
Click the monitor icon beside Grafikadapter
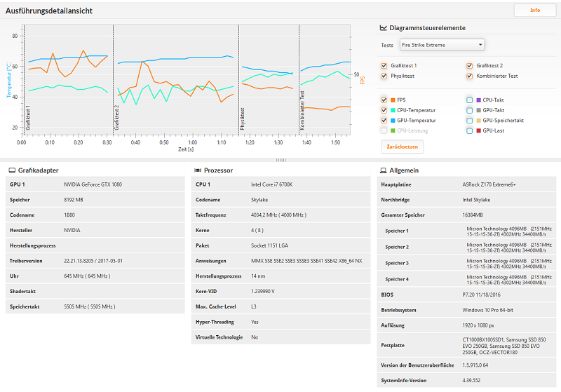tap(12, 170)
